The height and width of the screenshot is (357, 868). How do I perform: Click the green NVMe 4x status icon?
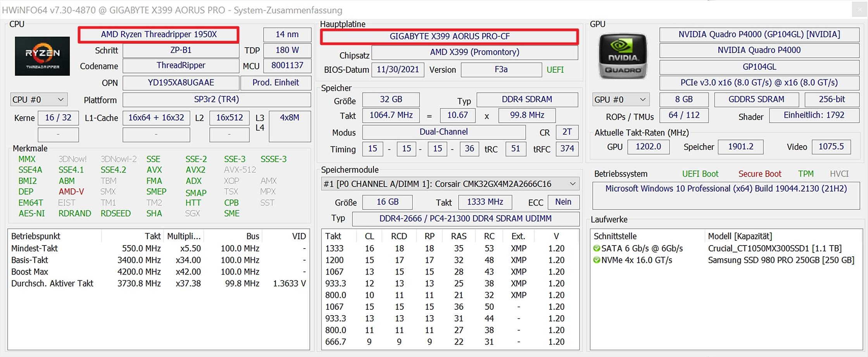tap(597, 260)
